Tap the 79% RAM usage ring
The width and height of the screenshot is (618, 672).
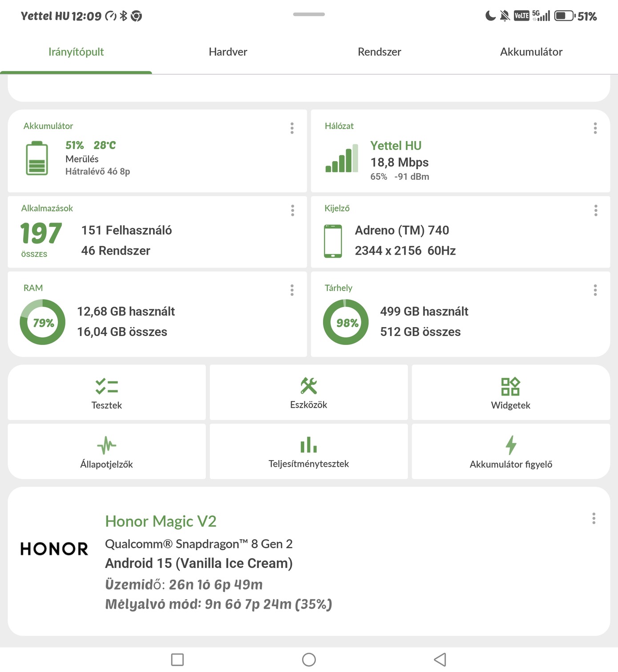[43, 322]
